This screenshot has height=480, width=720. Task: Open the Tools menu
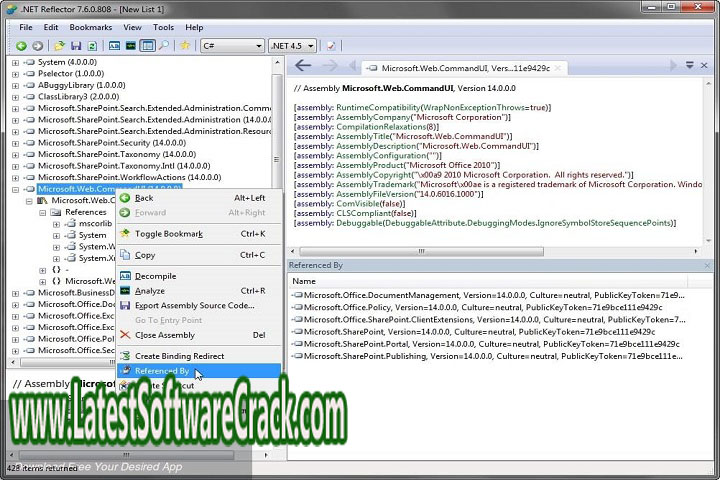pyautogui.click(x=163, y=28)
